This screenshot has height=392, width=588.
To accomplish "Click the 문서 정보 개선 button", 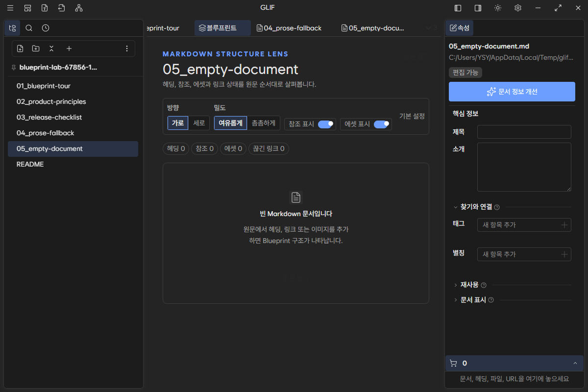I will tap(512, 92).
